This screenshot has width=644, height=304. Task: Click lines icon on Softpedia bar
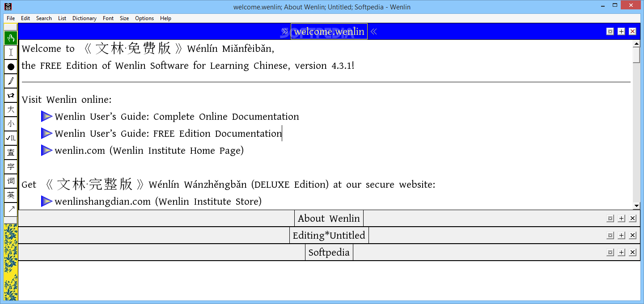pyautogui.click(x=610, y=253)
